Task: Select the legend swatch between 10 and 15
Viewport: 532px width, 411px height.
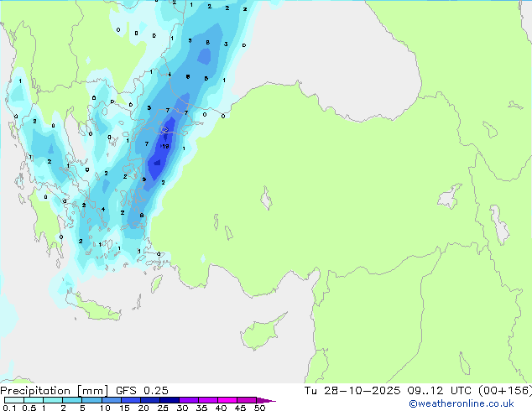Action: [111, 400]
